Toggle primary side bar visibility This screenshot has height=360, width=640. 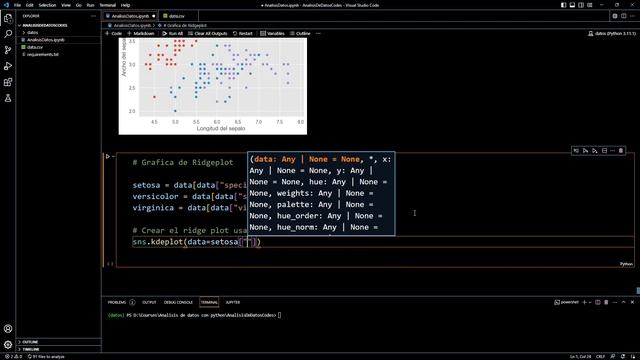tap(563, 5)
